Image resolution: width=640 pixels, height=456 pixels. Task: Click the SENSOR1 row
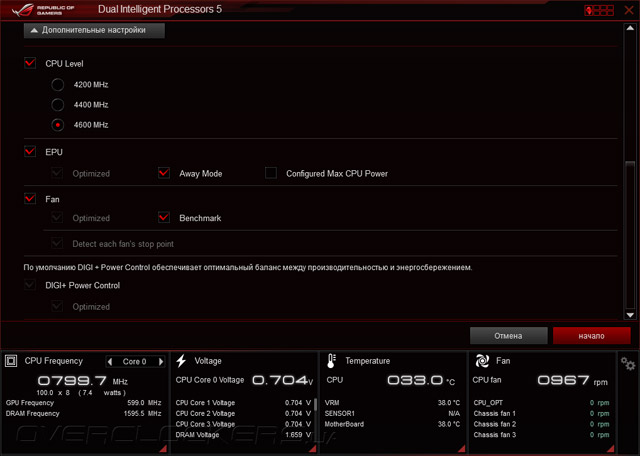coord(392,414)
